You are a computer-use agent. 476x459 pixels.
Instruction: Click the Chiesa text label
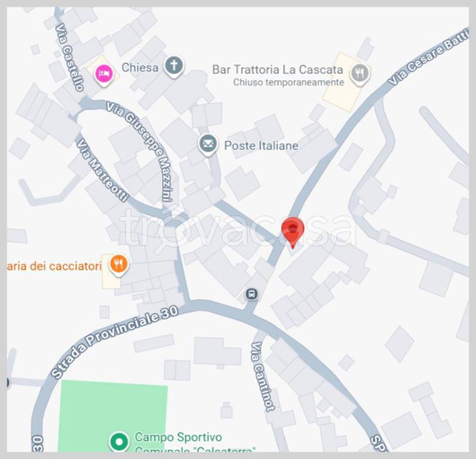point(140,68)
